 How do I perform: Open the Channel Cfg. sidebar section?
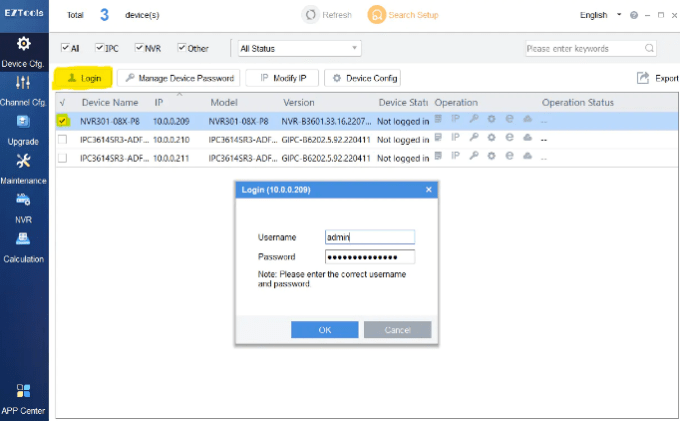(x=23, y=89)
